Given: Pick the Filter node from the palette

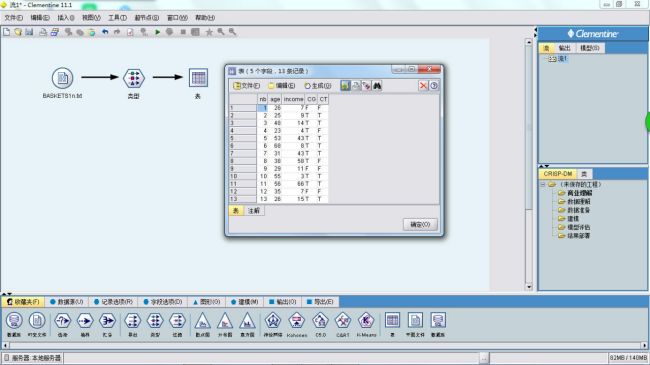Looking at the screenshot, I should tap(177, 324).
